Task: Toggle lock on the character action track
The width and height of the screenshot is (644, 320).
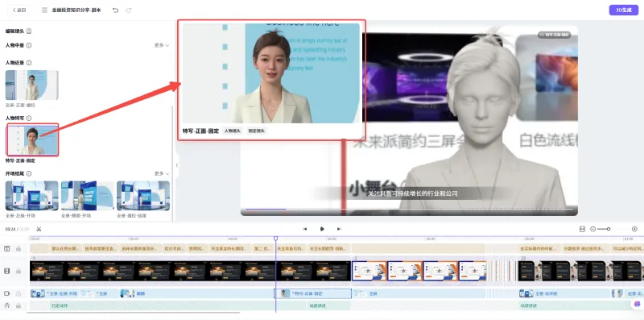Action: tap(18, 305)
